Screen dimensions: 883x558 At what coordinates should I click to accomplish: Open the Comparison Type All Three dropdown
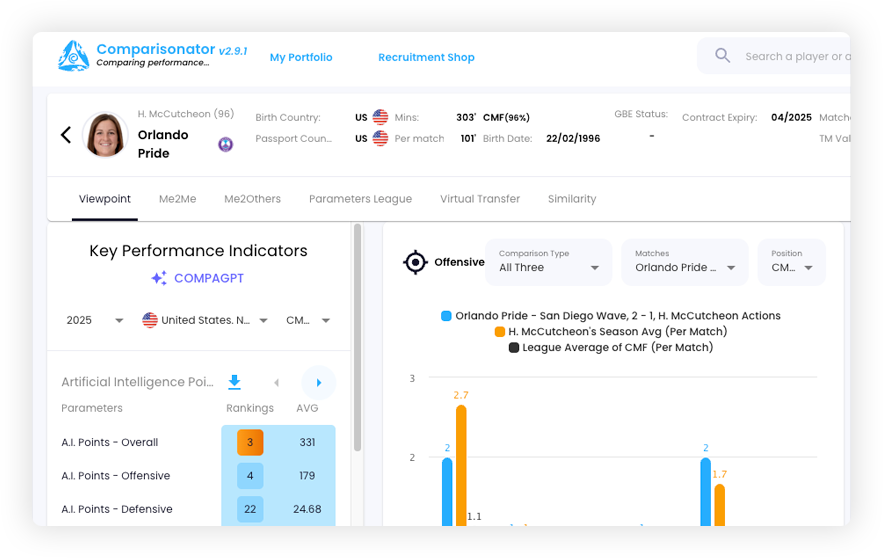[x=548, y=262]
